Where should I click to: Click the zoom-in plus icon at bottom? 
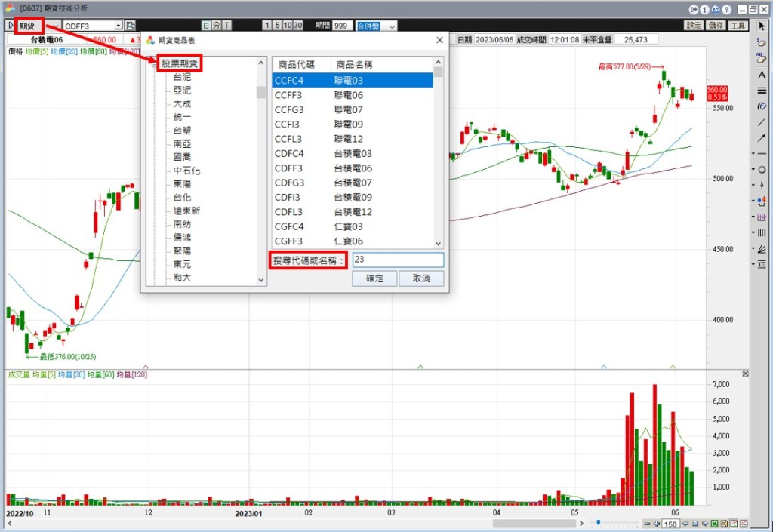[658, 524]
